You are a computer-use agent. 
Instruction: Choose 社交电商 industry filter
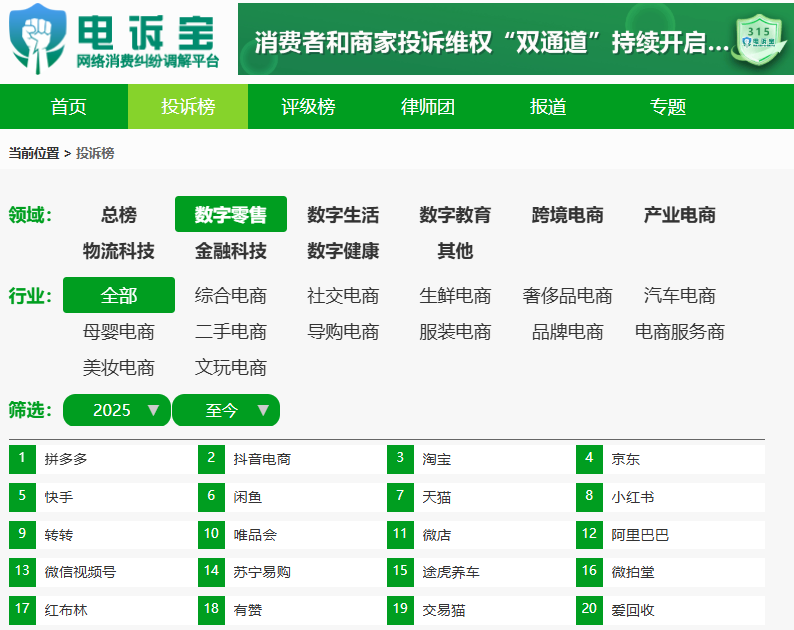click(343, 295)
